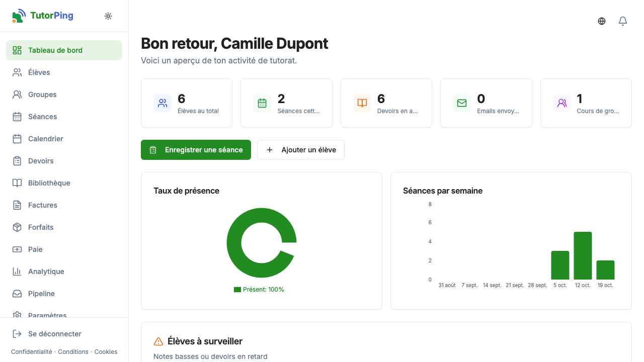The image size is (644, 362).
Task: Open the language globe icon
Action: [x=602, y=21]
